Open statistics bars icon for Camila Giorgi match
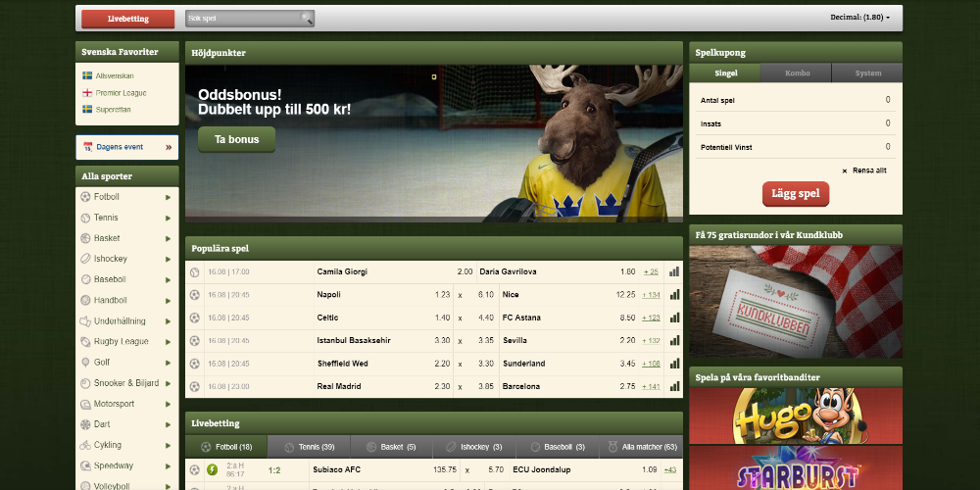Image resolution: width=980 pixels, height=490 pixels. point(674,271)
